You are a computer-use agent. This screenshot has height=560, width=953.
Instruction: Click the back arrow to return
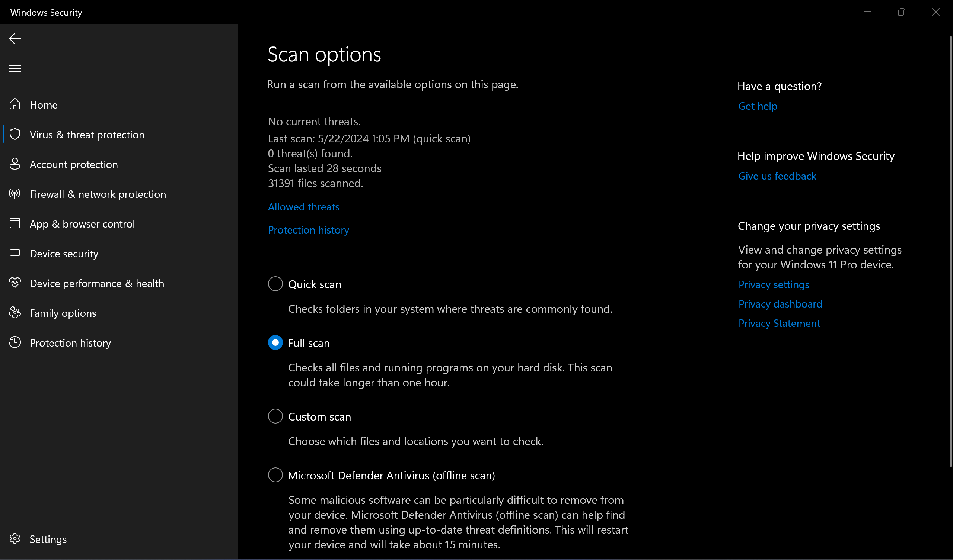tap(15, 38)
